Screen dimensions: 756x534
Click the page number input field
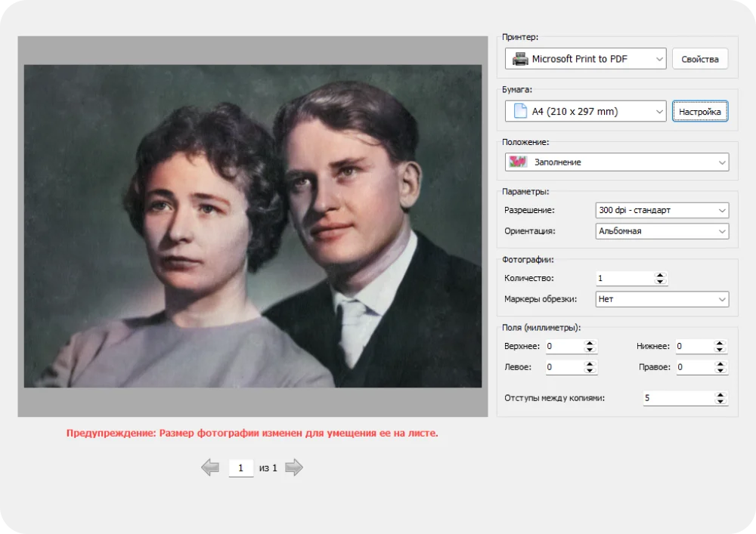point(240,468)
